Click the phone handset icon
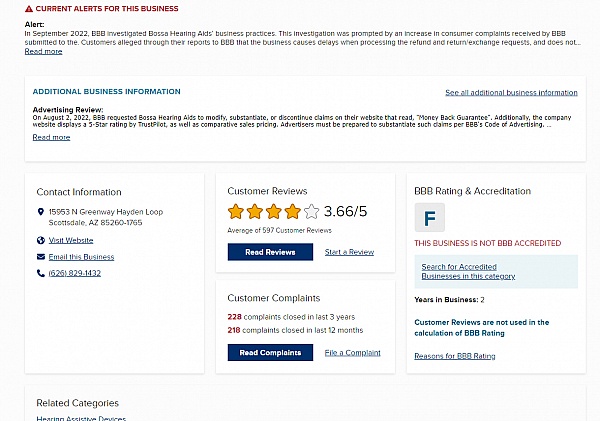This screenshot has width=600, height=421. 41,273
